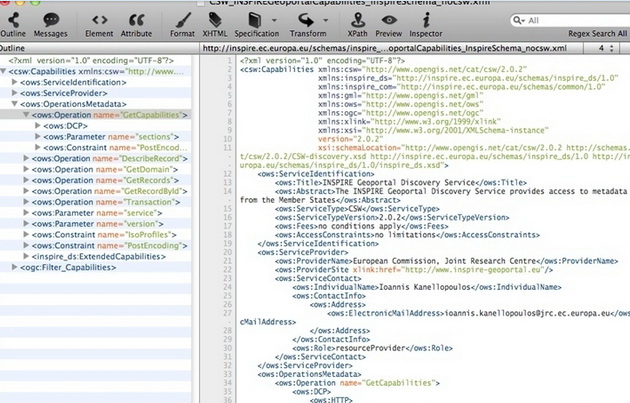Open the Messages panel icon
630x403 pixels.
click(50, 21)
